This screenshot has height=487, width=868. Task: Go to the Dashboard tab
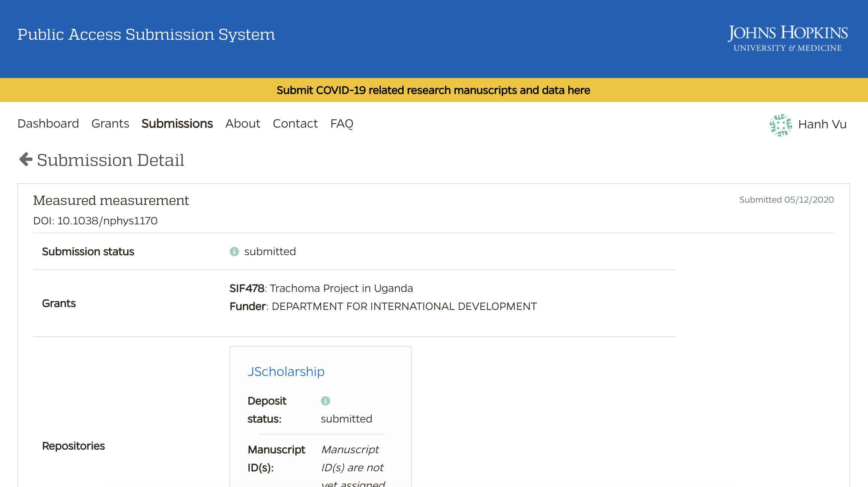48,123
